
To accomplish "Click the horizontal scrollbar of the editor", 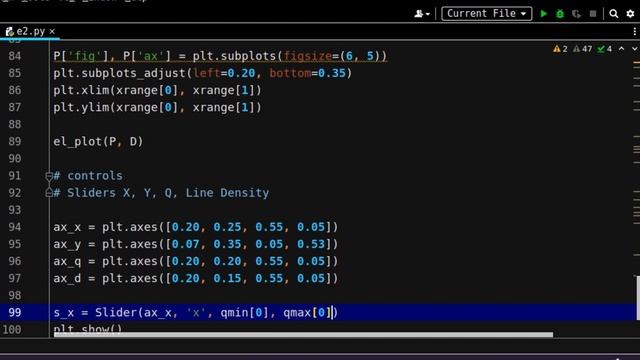I will [x=303, y=335].
